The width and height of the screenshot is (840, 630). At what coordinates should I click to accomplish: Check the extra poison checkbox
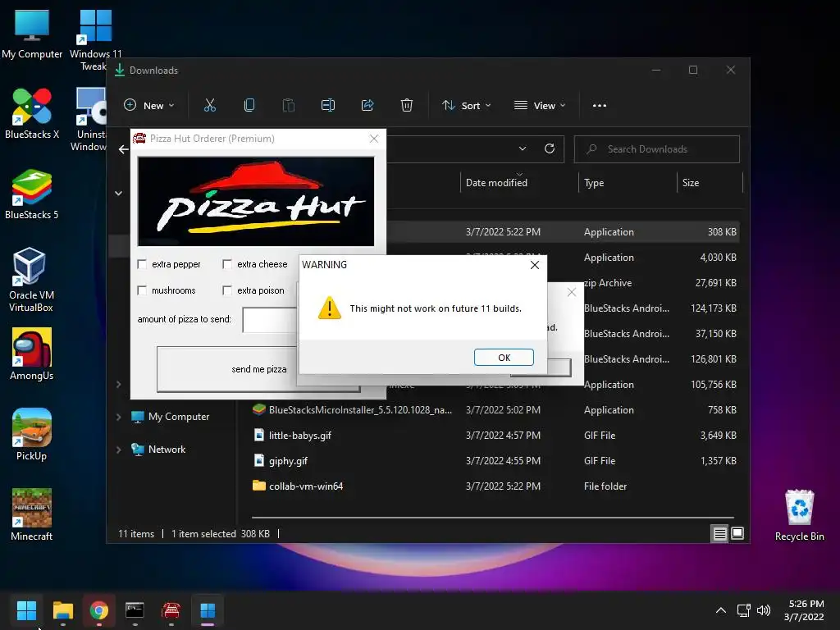click(x=227, y=290)
